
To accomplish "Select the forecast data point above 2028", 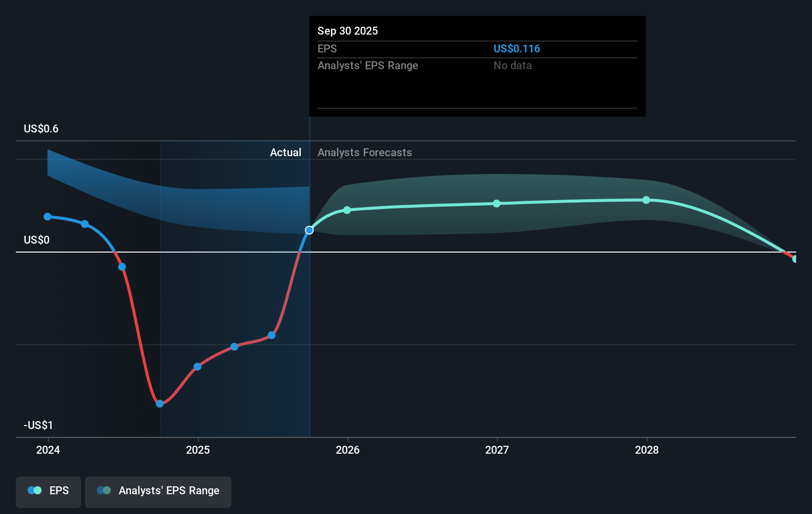I will point(646,200).
